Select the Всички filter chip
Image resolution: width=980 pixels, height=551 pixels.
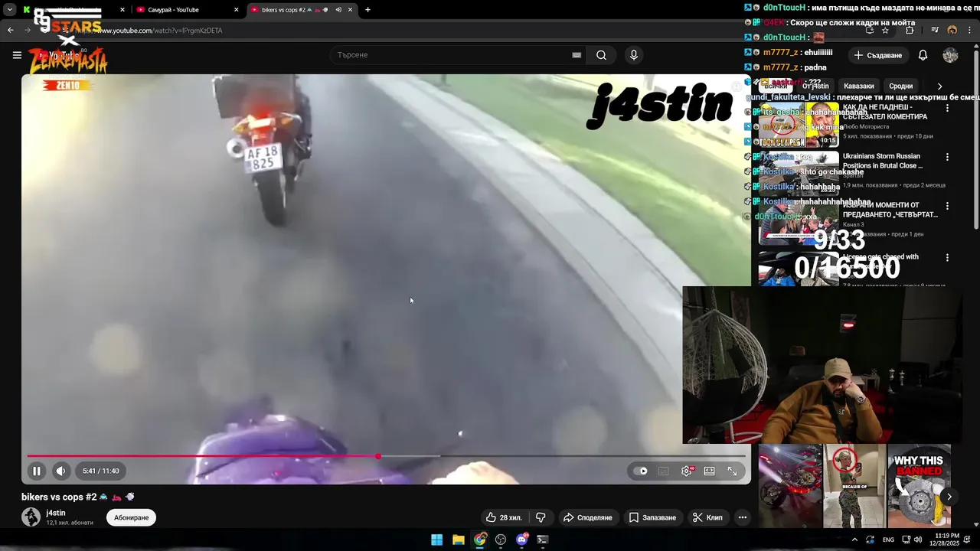point(776,86)
